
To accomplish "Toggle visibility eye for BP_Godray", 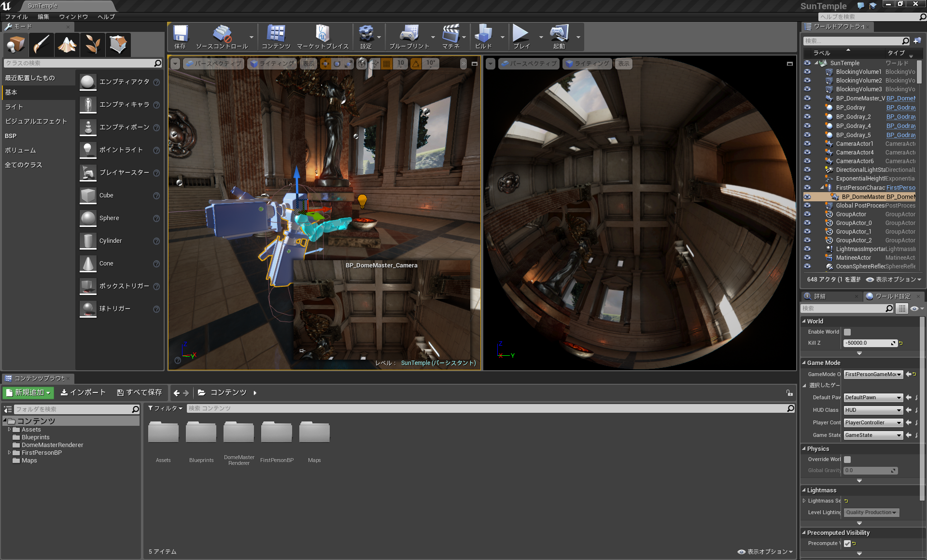I will tap(807, 108).
